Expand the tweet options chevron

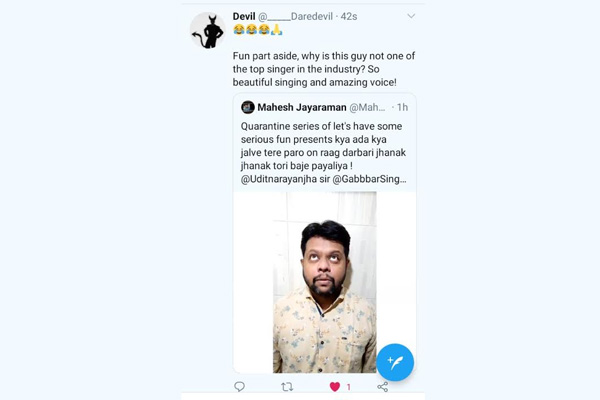tap(411, 17)
